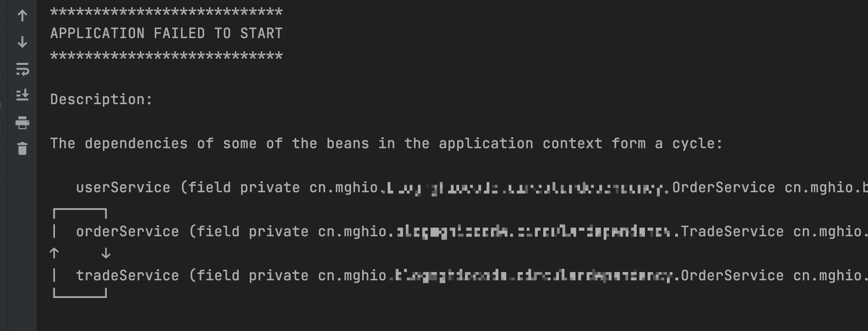Click the up arrow stack trace icon
Image resolution: width=868 pixels, height=331 pixels.
22,16
